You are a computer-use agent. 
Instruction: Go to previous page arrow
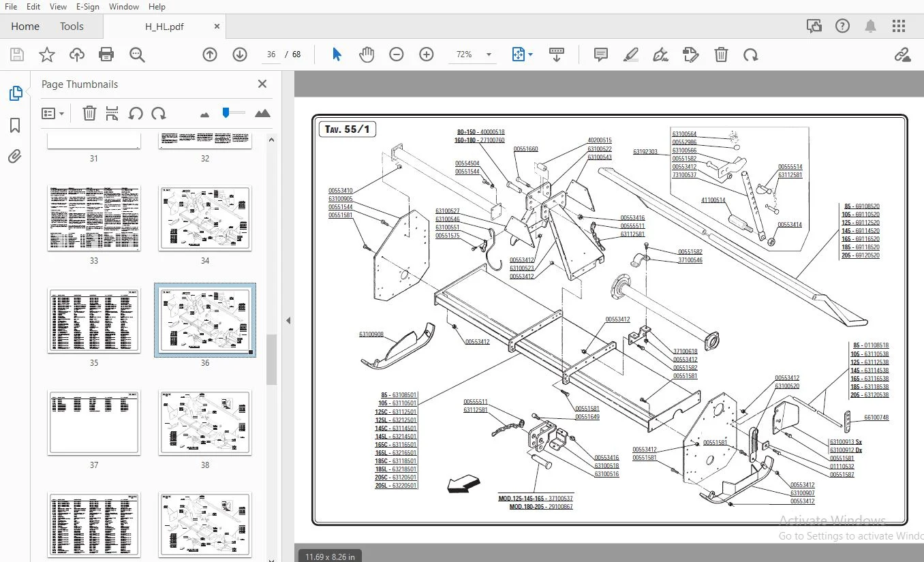[210, 54]
